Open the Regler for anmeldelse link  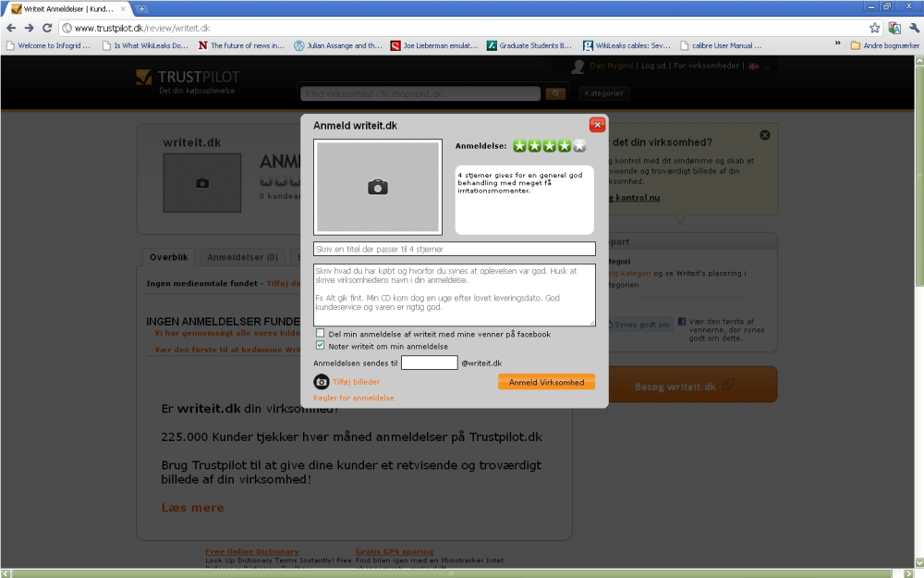[354, 398]
